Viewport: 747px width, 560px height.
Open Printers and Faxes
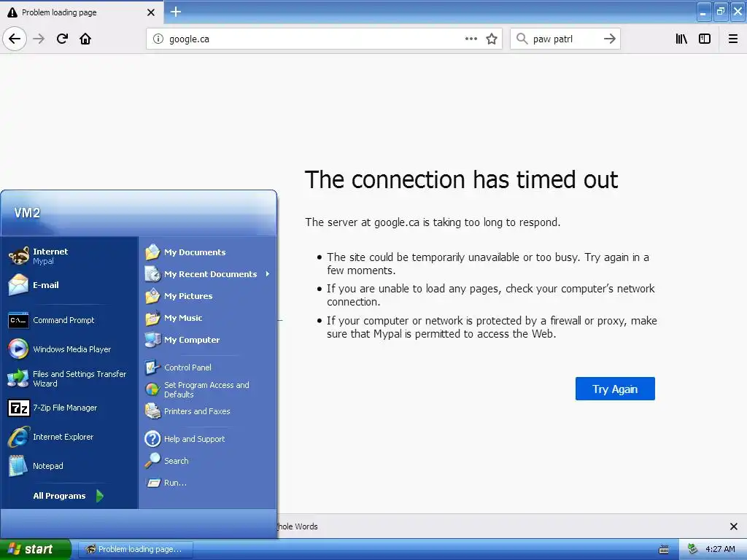(x=208, y=411)
